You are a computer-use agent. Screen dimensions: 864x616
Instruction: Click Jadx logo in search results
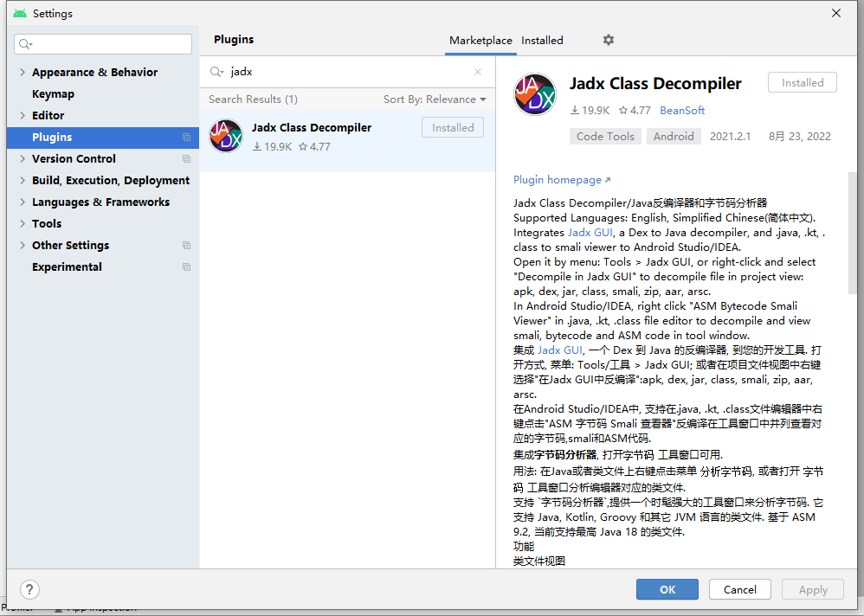tap(226, 136)
